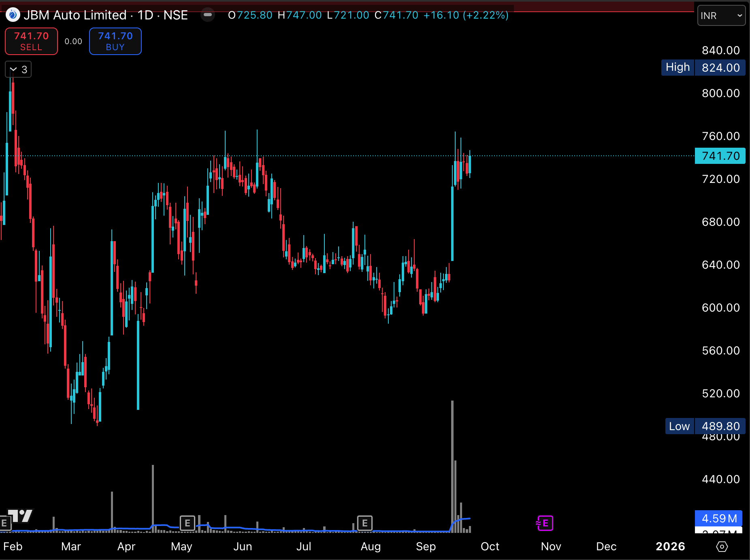Viewport: 750px width, 560px height.
Task: Open chart settings gear icon
Action: 722,547
